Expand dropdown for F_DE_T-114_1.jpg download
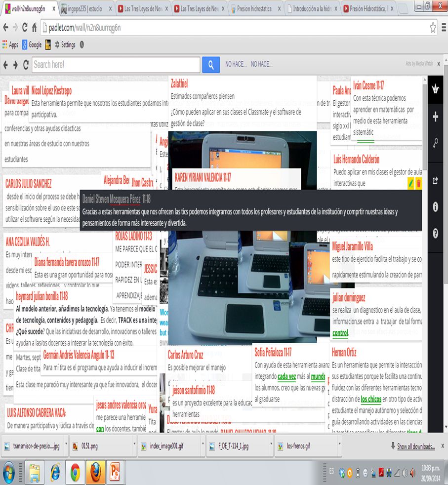 271,444
